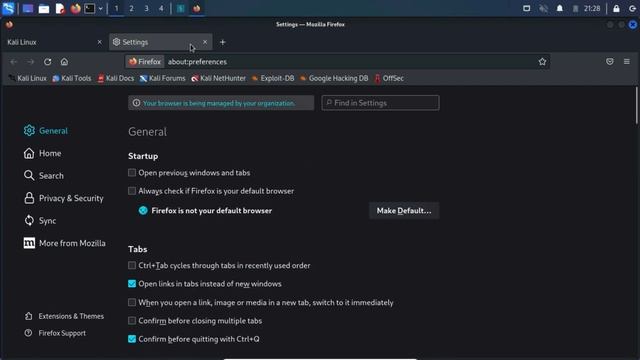The image size is (640, 360).
Task: Bookmark this page with star icon
Action: (542, 62)
